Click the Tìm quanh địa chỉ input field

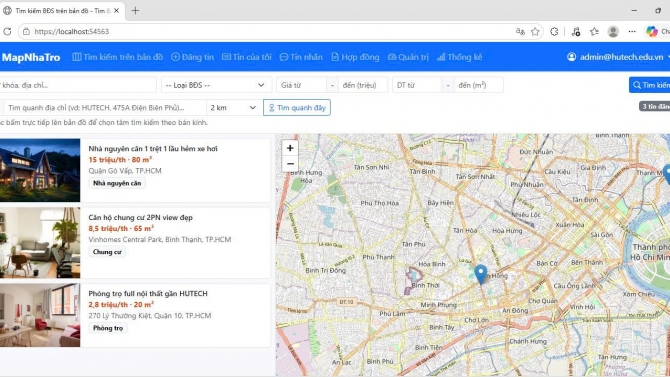pos(105,108)
